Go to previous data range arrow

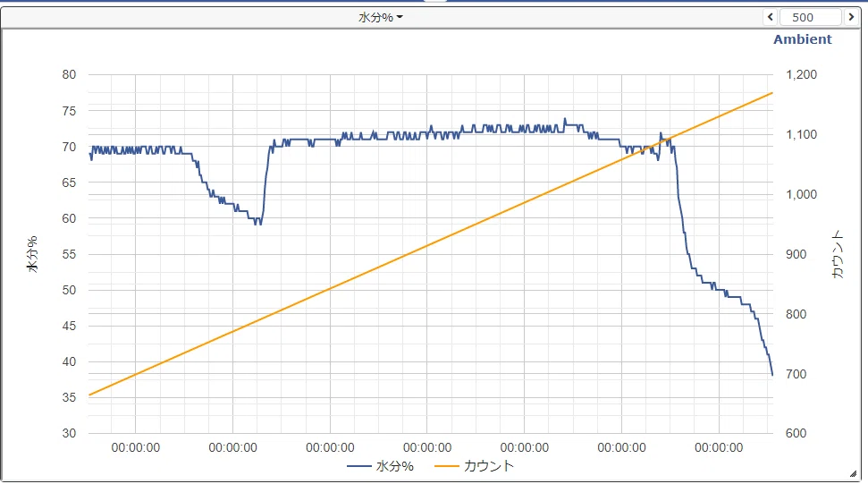click(x=770, y=17)
